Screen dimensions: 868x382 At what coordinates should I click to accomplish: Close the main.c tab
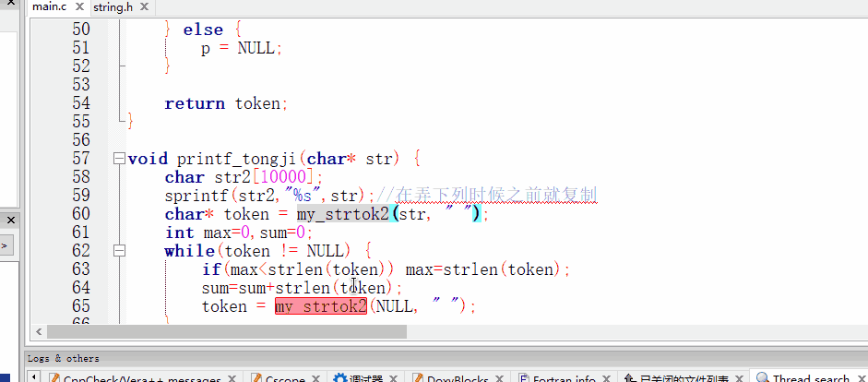[79, 7]
